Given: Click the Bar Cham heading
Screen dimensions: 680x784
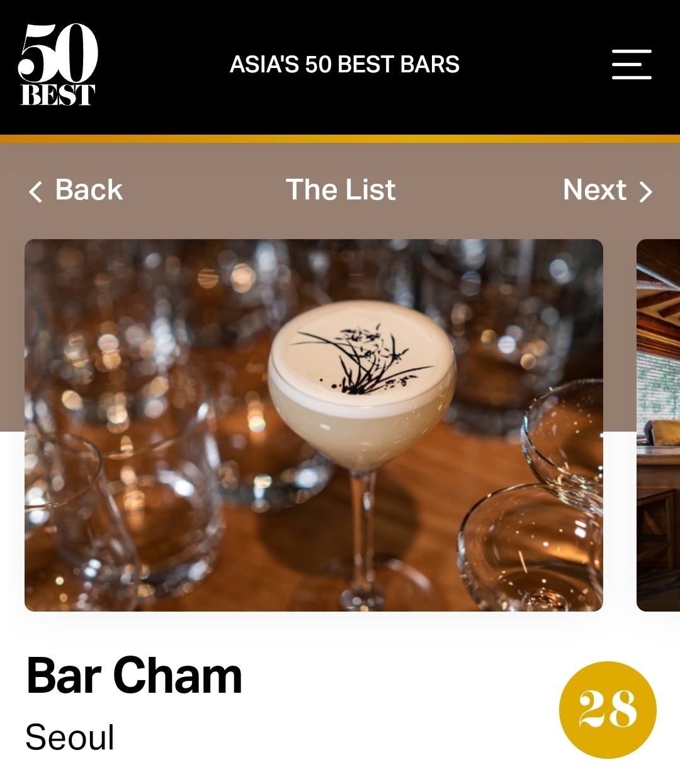Looking at the screenshot, I should pos(134,676).
